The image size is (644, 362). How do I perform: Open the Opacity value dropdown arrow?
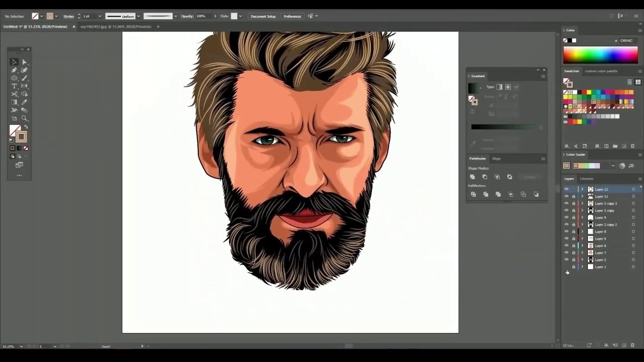pos(215,16)
